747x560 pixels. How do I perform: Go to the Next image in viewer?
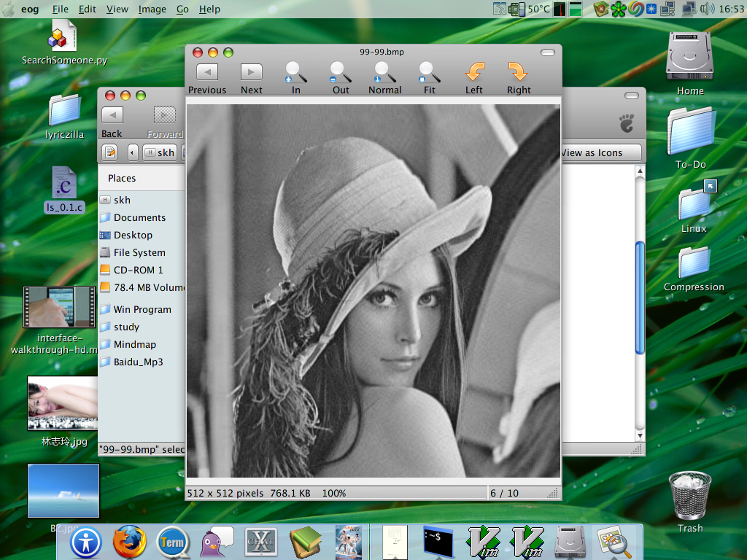pos(251,78)
